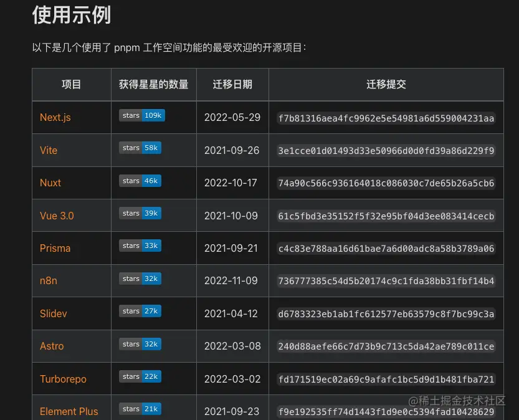Open the Vue 3.0 project link
The width and height of the screenshot is (519, 420).
pos(57,216)
